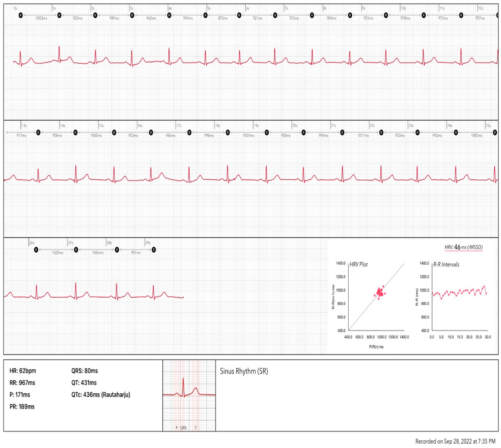This screenshot has width=501, height=448.
Task: Click the averaged P-QRS-T beat thumbnail
Action: pyautogui.click(x=189, y=395)
